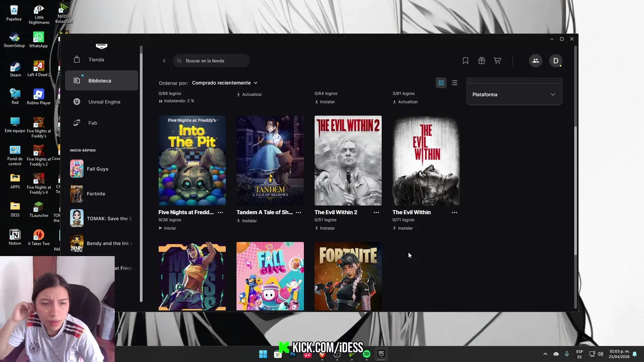The width and height of the screenshot is (644, 362).
Task: Select the TLauncher desktop shortcut
Action: [39, 210]
